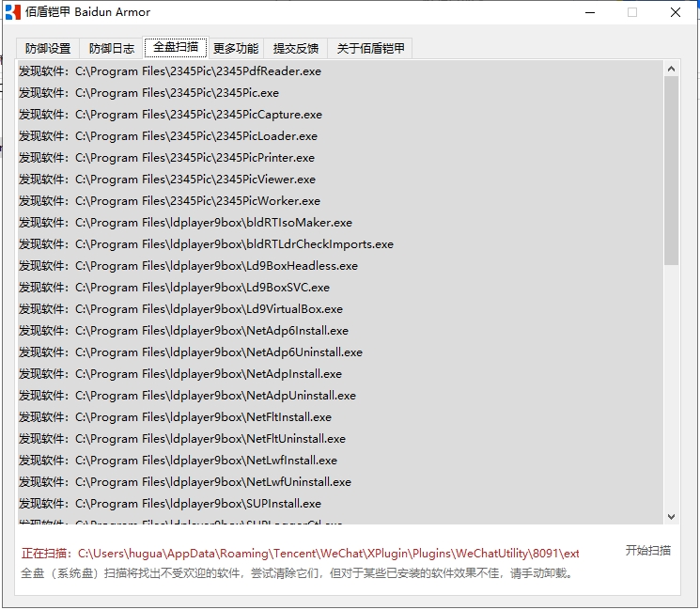Open the 提交反馈 tab
Screen dimensions: 700x610
coord(295,49)
